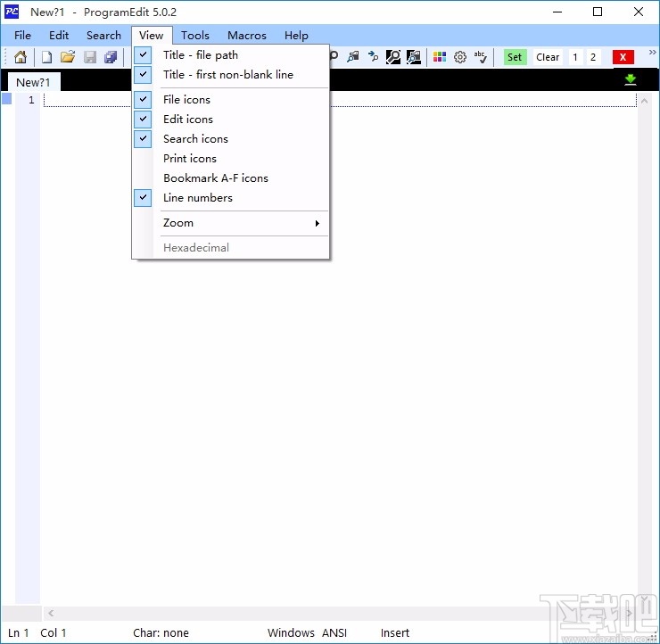Screen dimensions: 660x644
Task: Click the green Set button
Action: tap(515, 57)
